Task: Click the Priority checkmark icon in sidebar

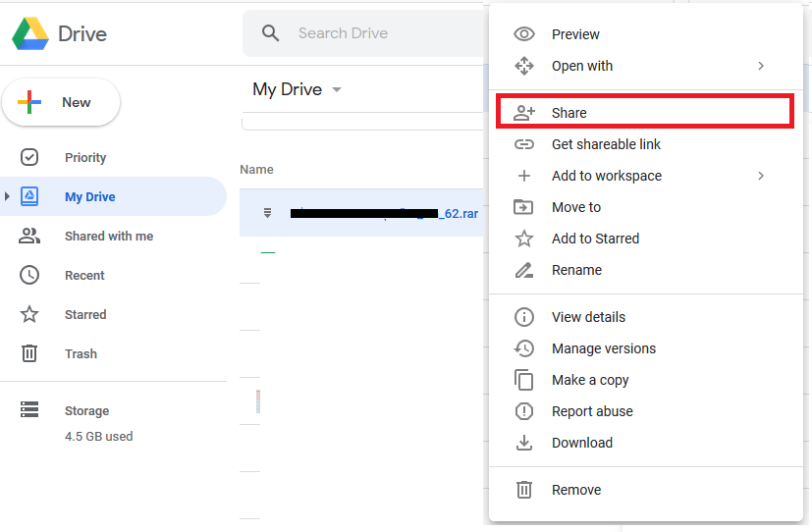Action: point(29,157)
